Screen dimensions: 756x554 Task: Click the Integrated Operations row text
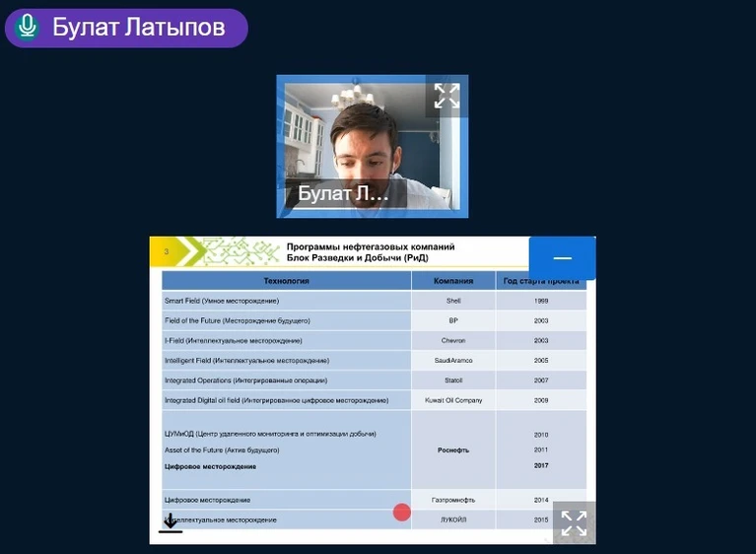coord(245,381)
